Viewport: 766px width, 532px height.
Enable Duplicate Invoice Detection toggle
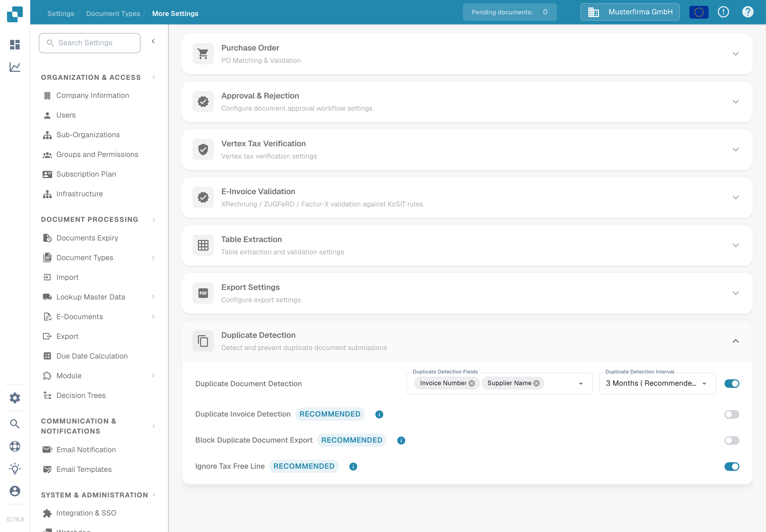[x=732, y=414]
